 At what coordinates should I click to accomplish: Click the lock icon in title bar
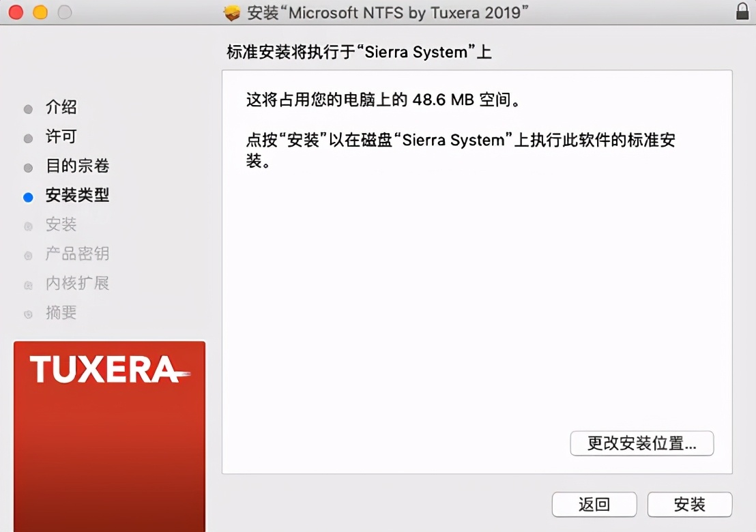click(x=742, y=11)
